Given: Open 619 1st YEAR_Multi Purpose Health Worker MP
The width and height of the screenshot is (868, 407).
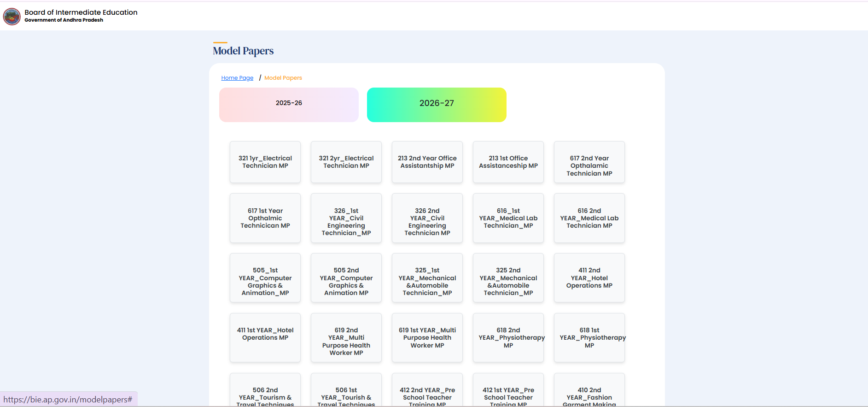Looking at the screenshot, I should point(427,338).
